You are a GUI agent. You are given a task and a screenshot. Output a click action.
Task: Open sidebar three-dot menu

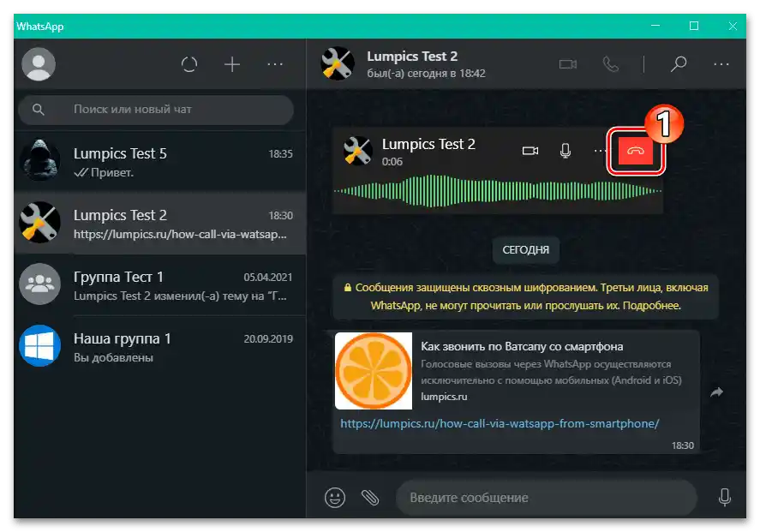click(275, 64)
